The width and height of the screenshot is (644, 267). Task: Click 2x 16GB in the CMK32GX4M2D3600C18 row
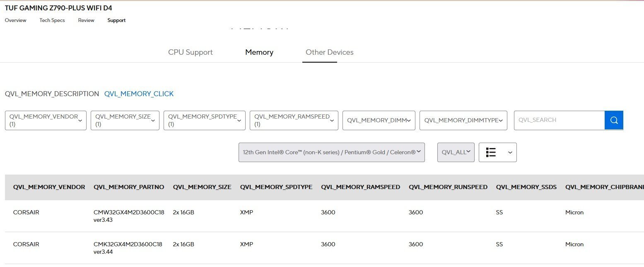[x=183, y=244]
